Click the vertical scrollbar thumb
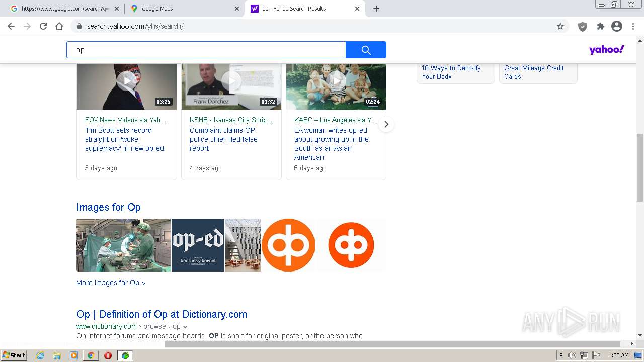 640,167
